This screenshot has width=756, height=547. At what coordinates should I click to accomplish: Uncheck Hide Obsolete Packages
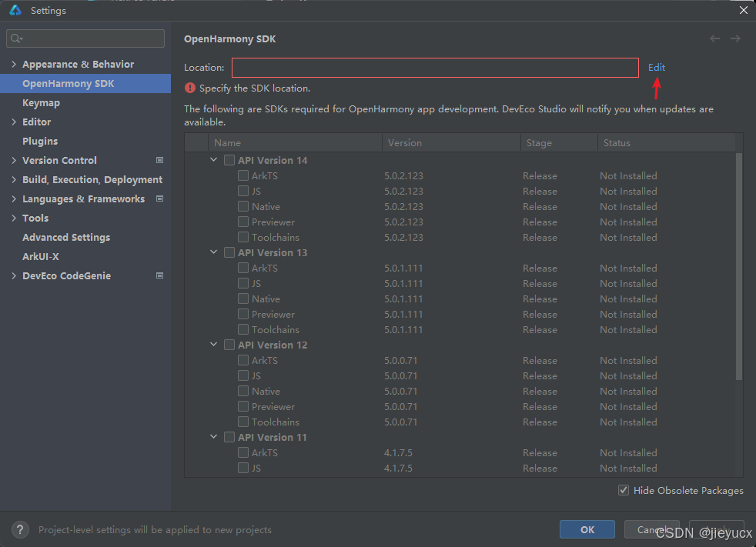624,490
